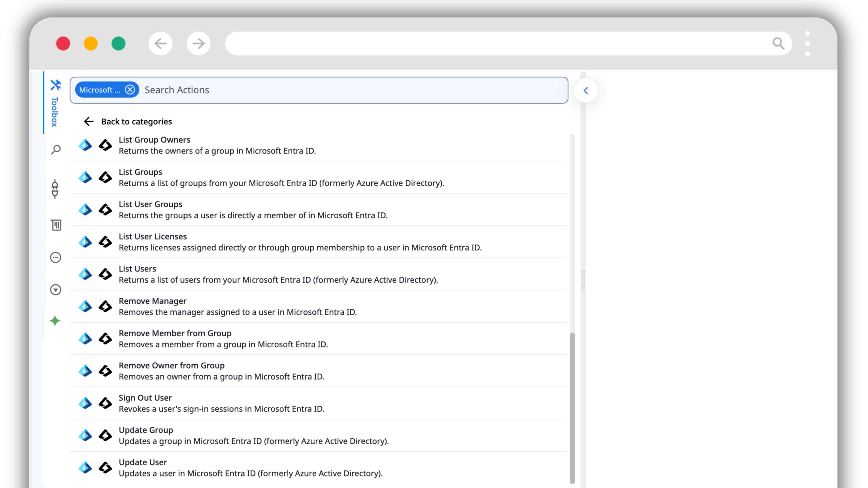
Task: Open the Toolbox sidebar tab
Action: point(55,103)
